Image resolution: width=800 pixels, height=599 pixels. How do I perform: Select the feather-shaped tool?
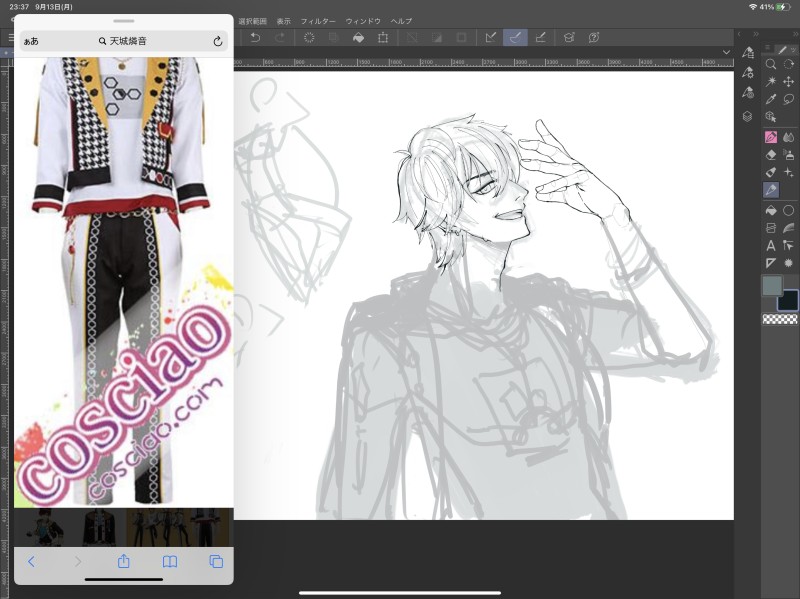click(x=788, y=228)
